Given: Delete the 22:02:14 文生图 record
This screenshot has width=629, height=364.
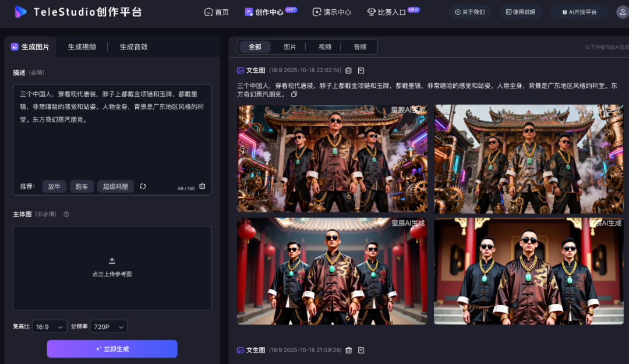Looking at the screenshot, I should [348, 70].
